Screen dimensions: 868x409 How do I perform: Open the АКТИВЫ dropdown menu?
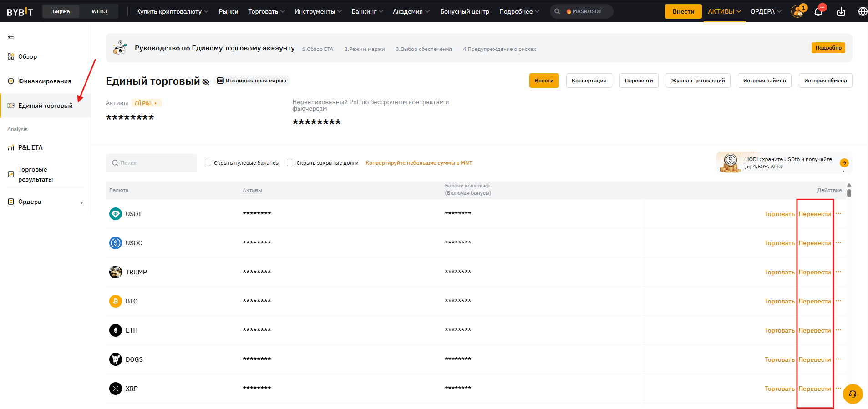click(724, 11)
